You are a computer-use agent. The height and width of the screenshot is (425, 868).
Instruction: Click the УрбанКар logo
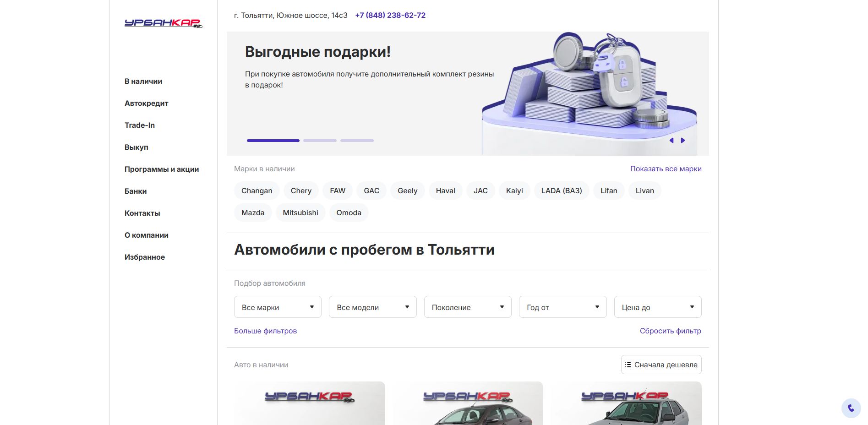pyautogui.click(x=163, y=23)
